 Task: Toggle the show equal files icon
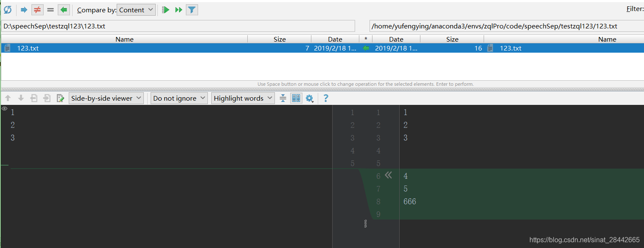tap(50, 10)
